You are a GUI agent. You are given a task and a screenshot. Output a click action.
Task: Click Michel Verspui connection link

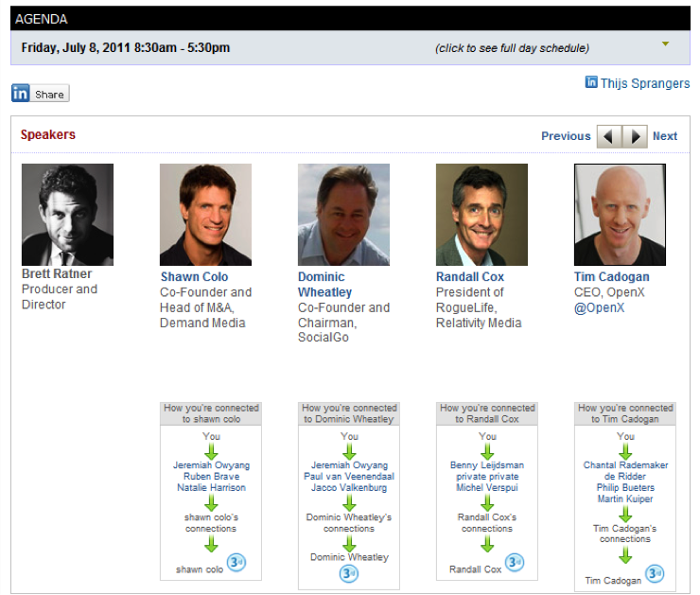(487, 487)
